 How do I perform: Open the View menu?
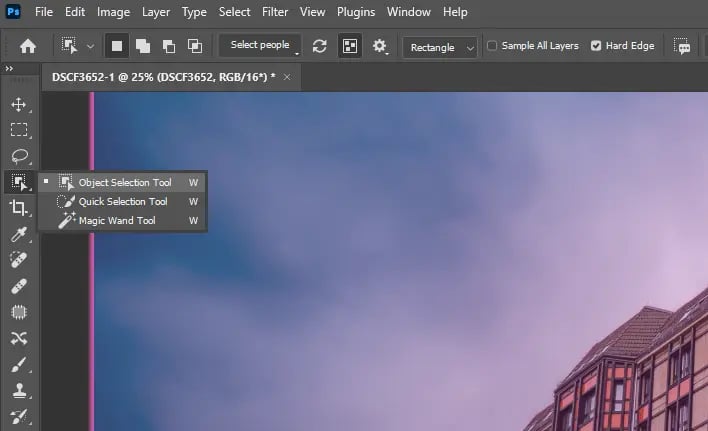click(312, 12)
